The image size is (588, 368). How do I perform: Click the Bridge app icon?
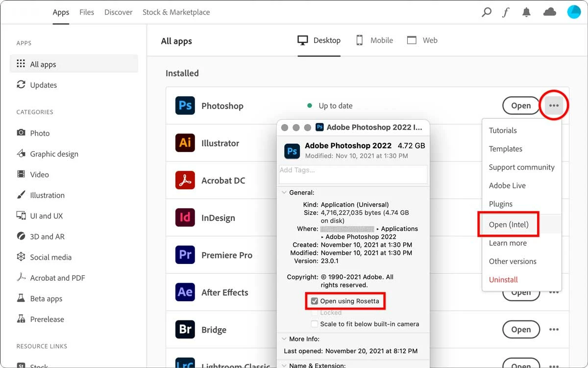coord(185,329)
